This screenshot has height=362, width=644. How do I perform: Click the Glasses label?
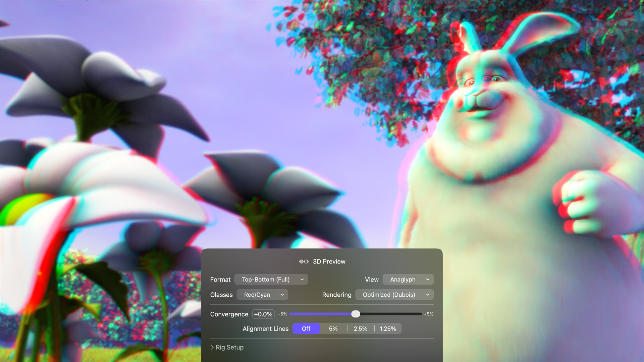[221, 295]
